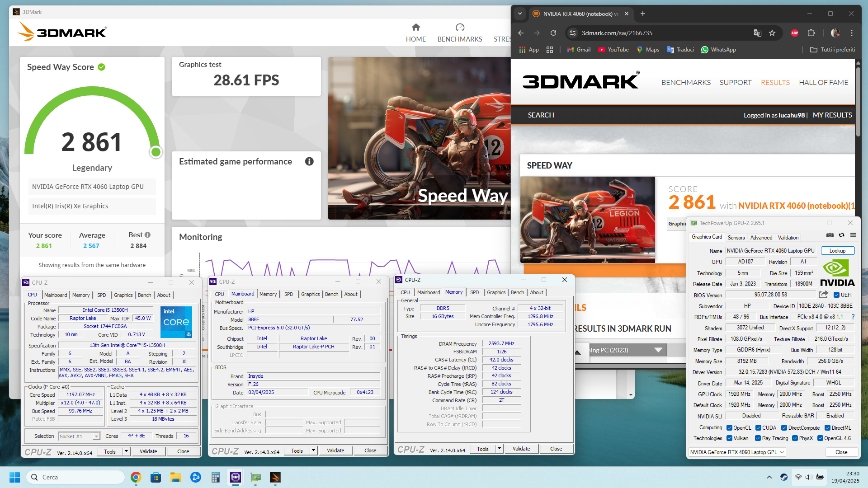The image size is (868, 488).
Task: Click the site information icon in address bar
Action: tap(573, 33)
